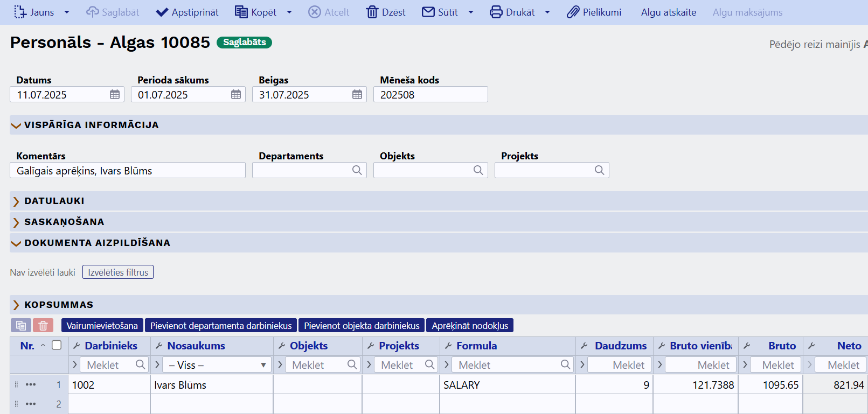Open calendar picker for Perioda sākums

(x=236, y=95)
